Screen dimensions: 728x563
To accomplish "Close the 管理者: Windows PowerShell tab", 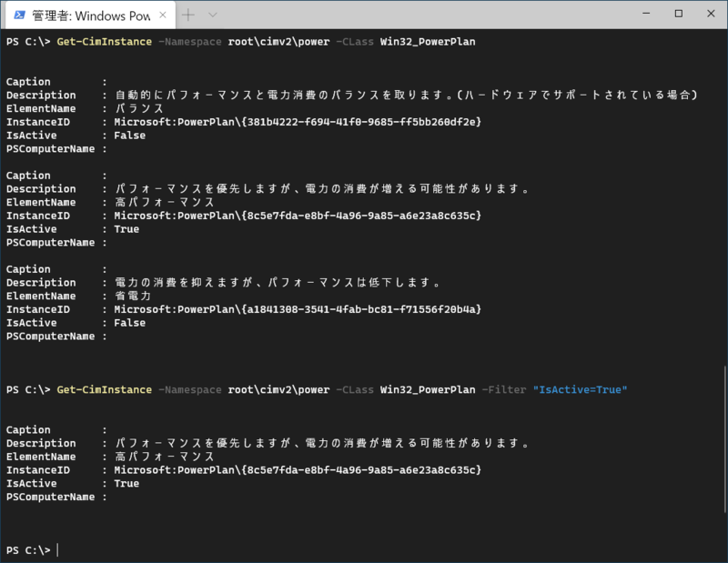I will (163, 15).
